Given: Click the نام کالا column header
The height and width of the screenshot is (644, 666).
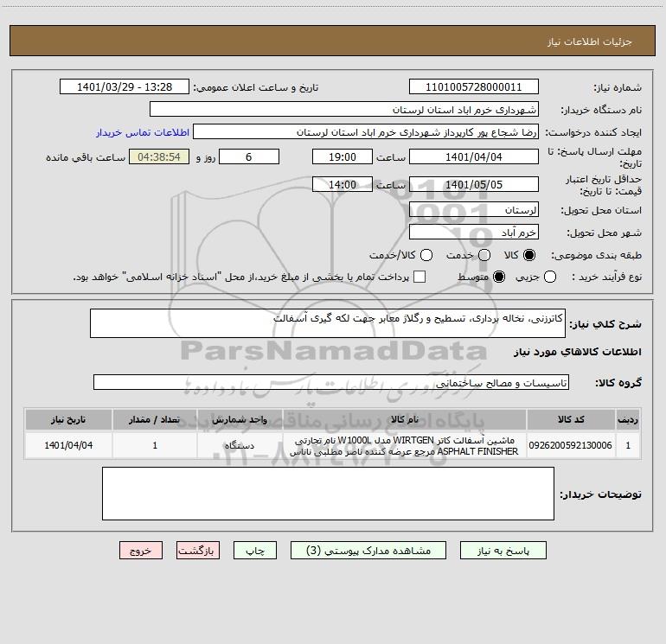Looking at the screenshot, I should [405, 419].
